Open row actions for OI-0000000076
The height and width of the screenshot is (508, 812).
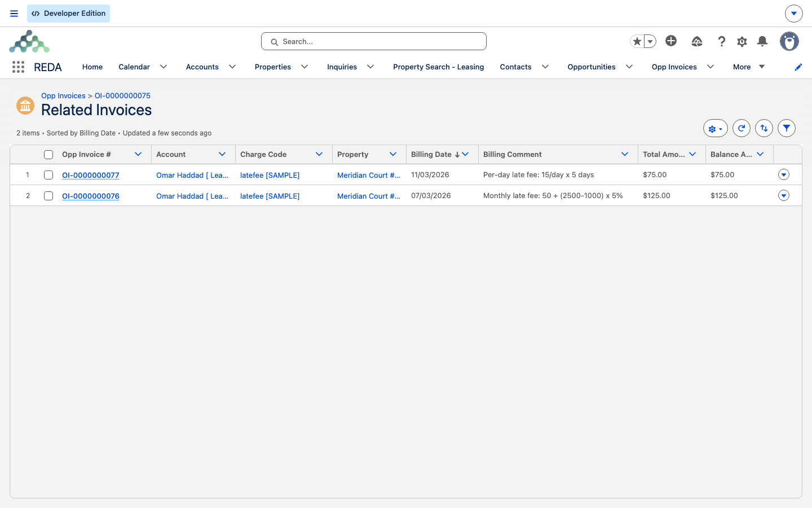(x=784, y=196)
